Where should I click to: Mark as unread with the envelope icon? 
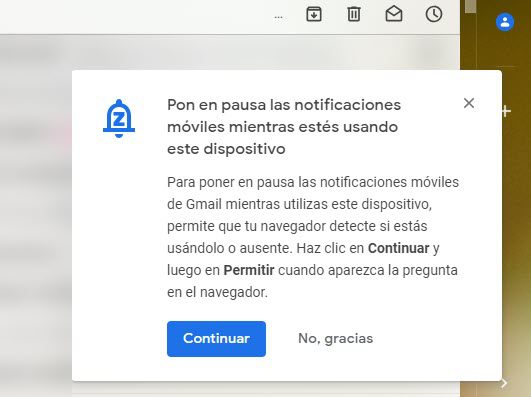(x=394, y=14)
